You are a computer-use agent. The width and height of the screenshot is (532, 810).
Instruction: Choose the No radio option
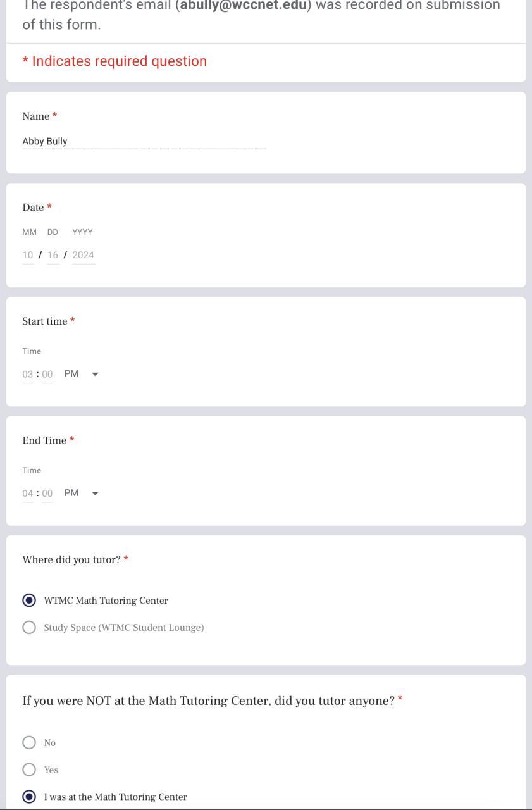[x=29, y=743]
